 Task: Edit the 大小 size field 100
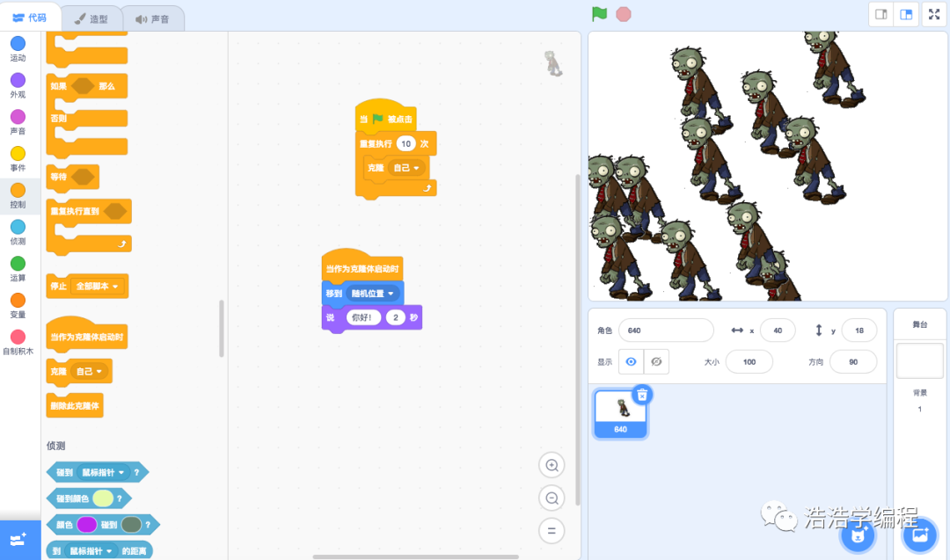tap(749, 362)
